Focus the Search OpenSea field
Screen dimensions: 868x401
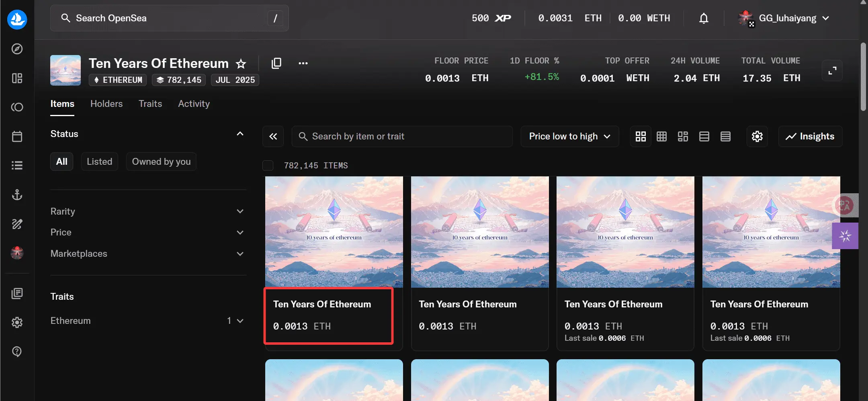point(169,18)
